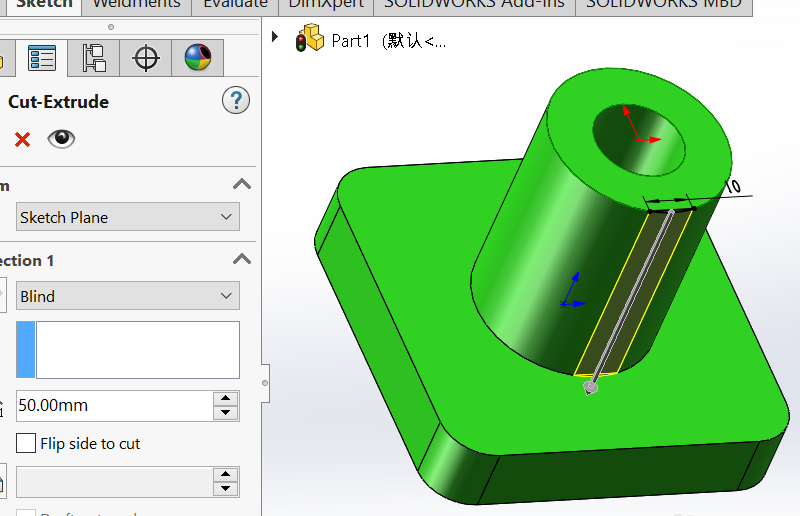Decrease the depth value with down arrow
The height and width of the screenshot is (516, 800).
pyautogui.click(x=226, y=413)
